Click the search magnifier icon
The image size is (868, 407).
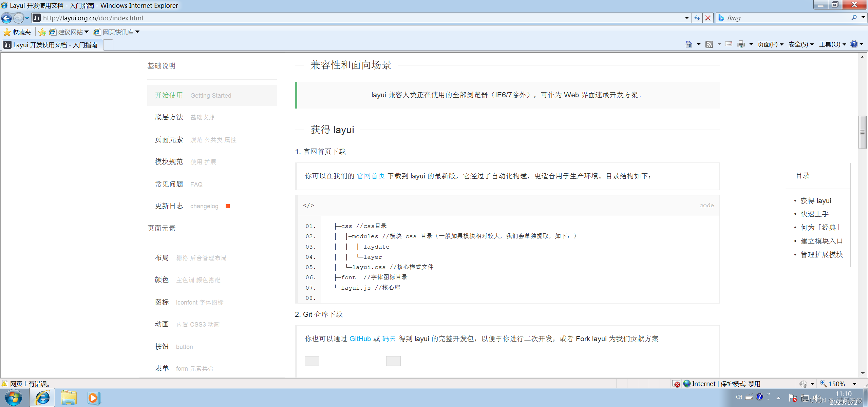click(854, 18)
